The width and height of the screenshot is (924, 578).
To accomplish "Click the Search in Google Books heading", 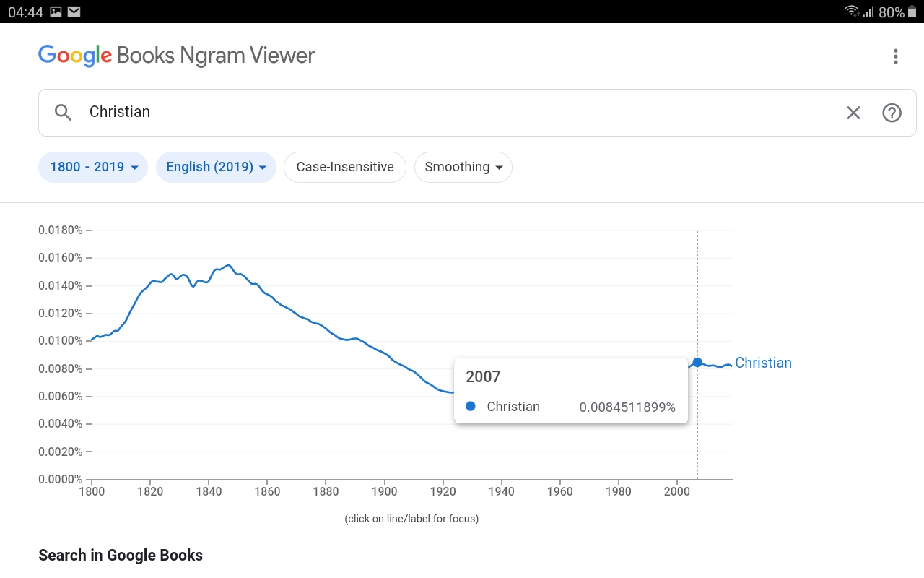I will click(x=121, y=555).
